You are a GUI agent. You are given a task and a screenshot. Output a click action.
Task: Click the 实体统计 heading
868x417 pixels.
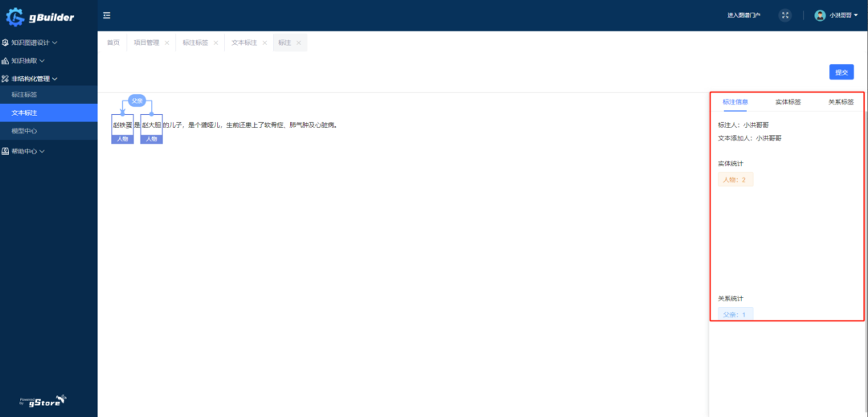tap(731, 164)
